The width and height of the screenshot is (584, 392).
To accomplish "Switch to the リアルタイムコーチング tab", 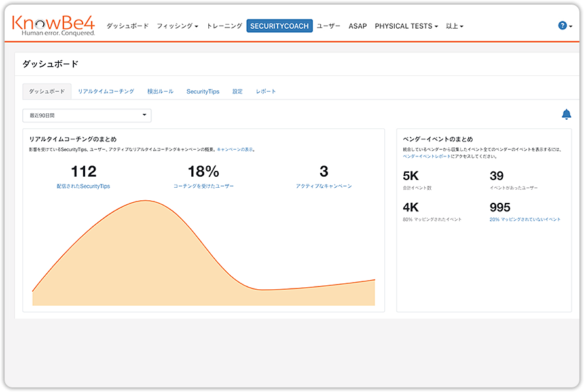I will pyautogui.click(x=106, y=91).
